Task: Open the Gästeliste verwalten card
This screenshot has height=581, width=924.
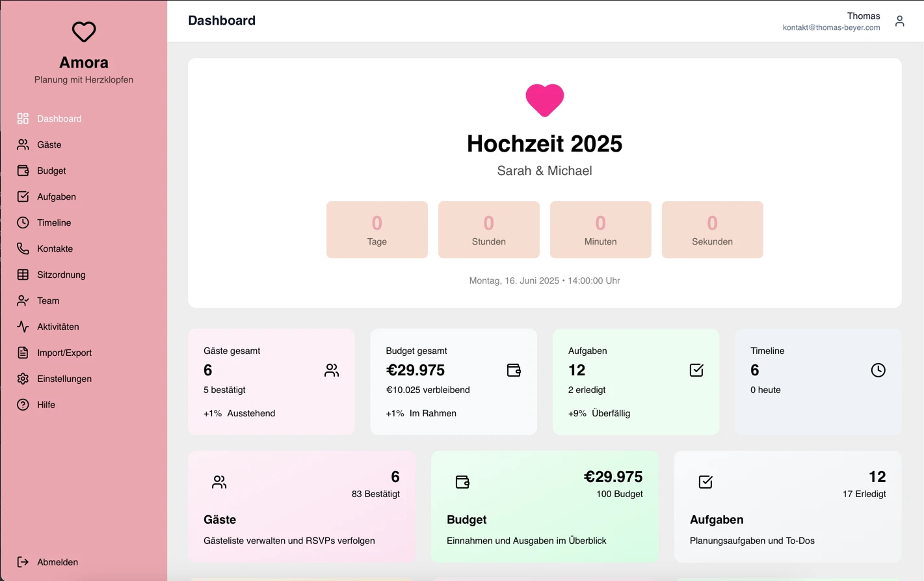Action: pos(302,507)
